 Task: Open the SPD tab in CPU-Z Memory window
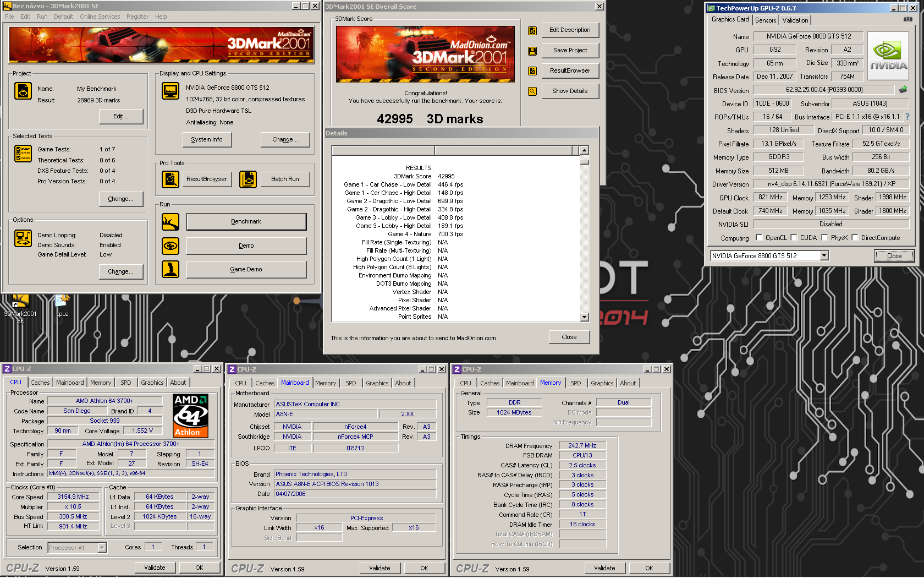576,383
